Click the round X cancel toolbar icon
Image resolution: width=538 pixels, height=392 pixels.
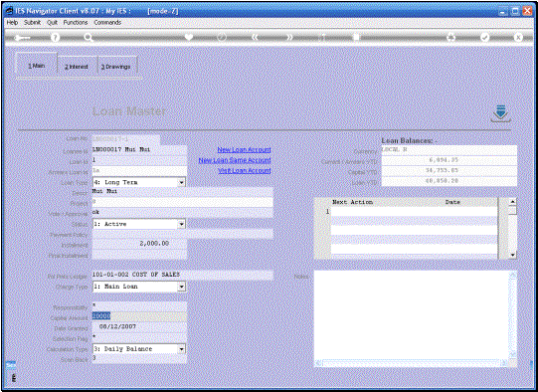[x=518, y=37]
